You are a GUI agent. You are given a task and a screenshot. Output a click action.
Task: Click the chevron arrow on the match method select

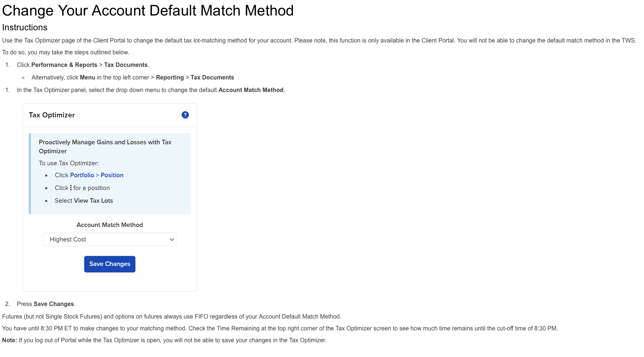(x=172, y=239)
